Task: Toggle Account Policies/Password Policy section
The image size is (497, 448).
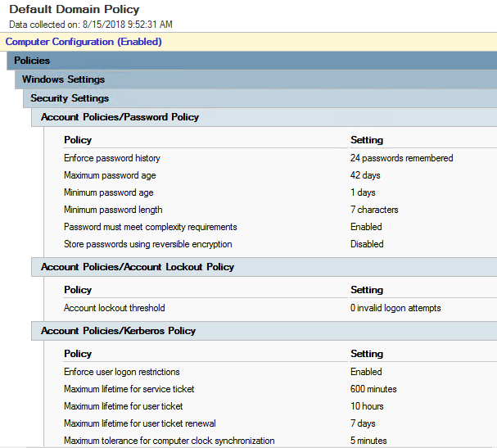Action: (x=120, y=117)
